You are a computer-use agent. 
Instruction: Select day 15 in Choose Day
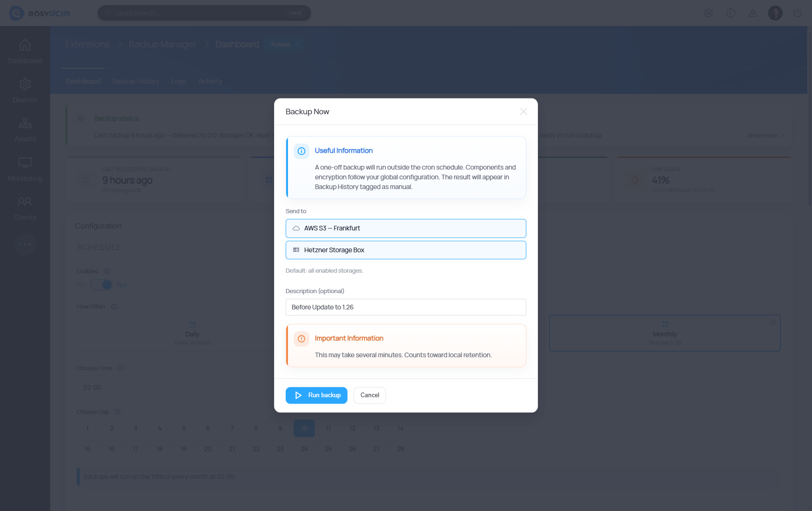[x=87, y=449]
